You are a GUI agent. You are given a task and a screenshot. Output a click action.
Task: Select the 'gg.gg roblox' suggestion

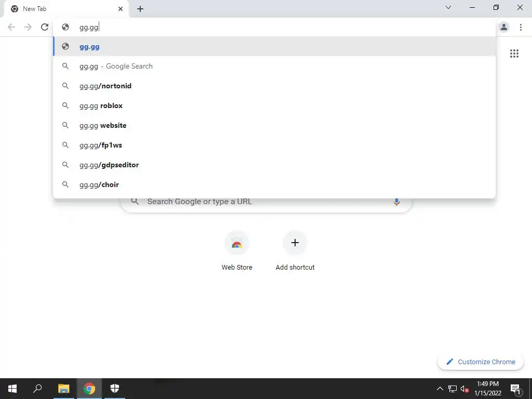274,105
